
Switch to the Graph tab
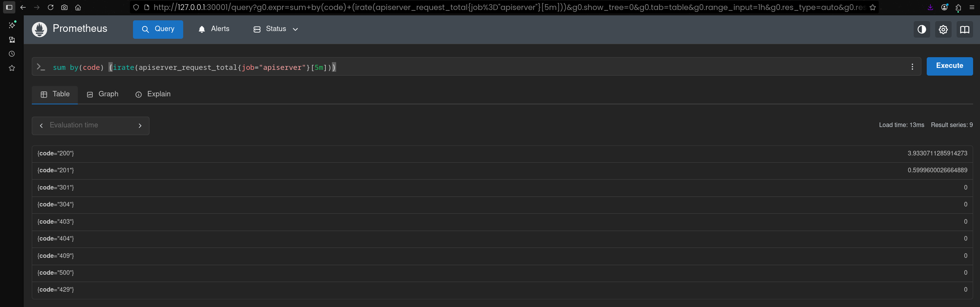[x=102, y=94]
